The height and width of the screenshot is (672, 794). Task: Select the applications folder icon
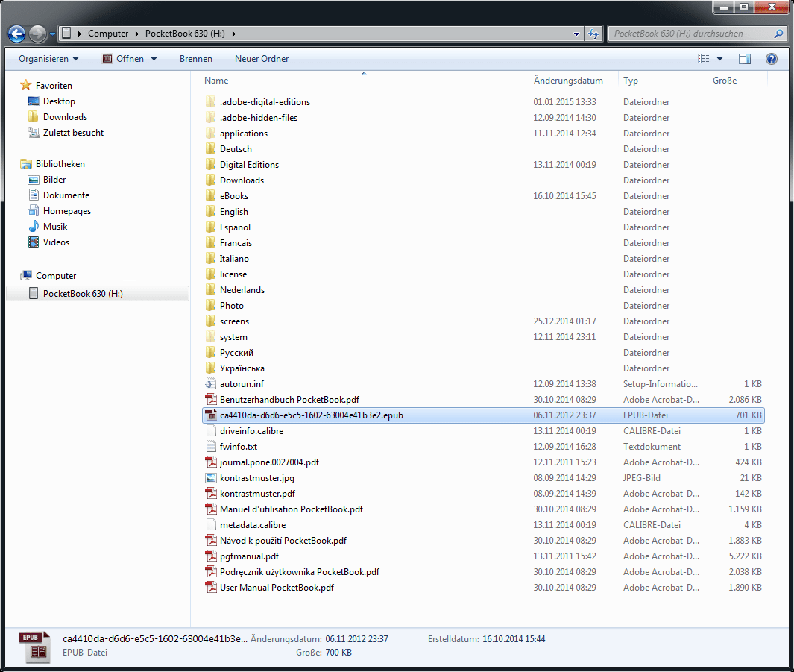coord(211,134)
